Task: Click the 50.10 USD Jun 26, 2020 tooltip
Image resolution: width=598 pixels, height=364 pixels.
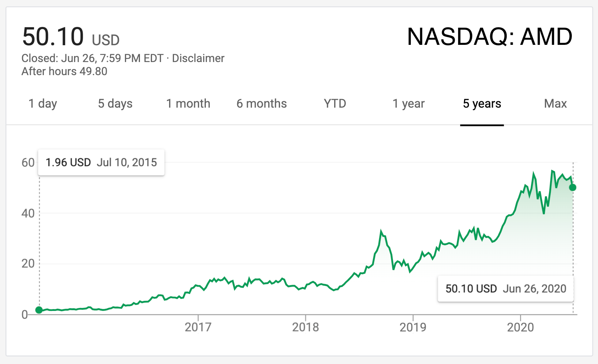Action: (506, 289)
